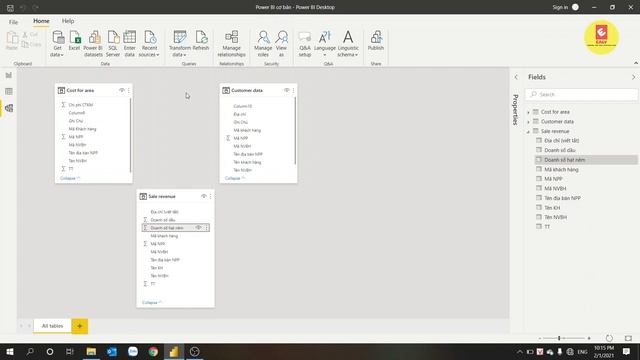Open more options for Customer data card
The width and height of the screenshot is (640, 360).
coord(293,90)
